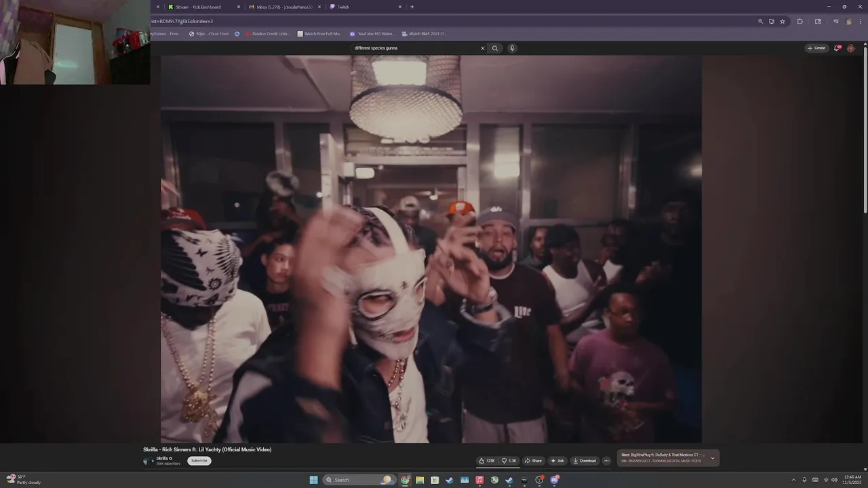Open YouTube notifications bell
The image size is (868, 488).
(837, 48)
